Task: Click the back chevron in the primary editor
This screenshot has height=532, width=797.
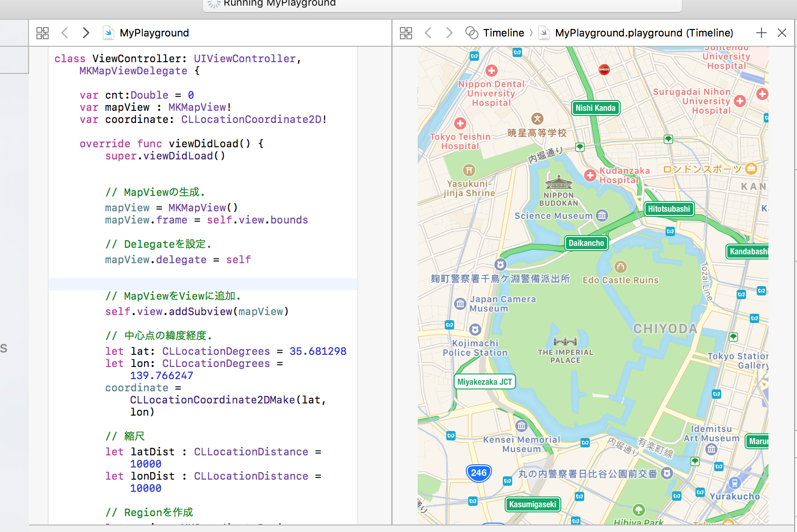Action: coord(65,33)
